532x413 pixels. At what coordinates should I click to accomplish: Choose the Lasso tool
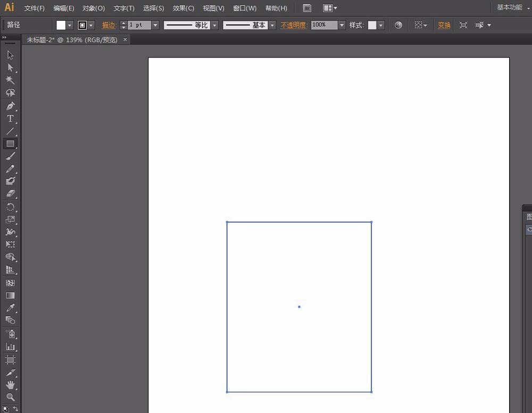(10, 93)
